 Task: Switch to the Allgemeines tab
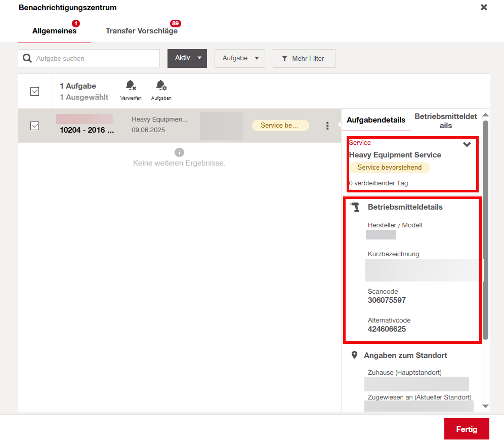coord(54,31)
